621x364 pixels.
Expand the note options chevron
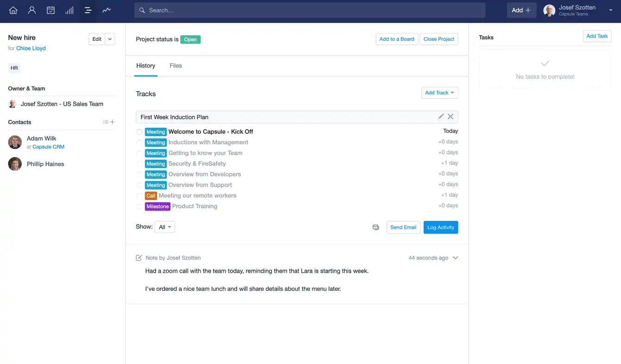point(455,258)
